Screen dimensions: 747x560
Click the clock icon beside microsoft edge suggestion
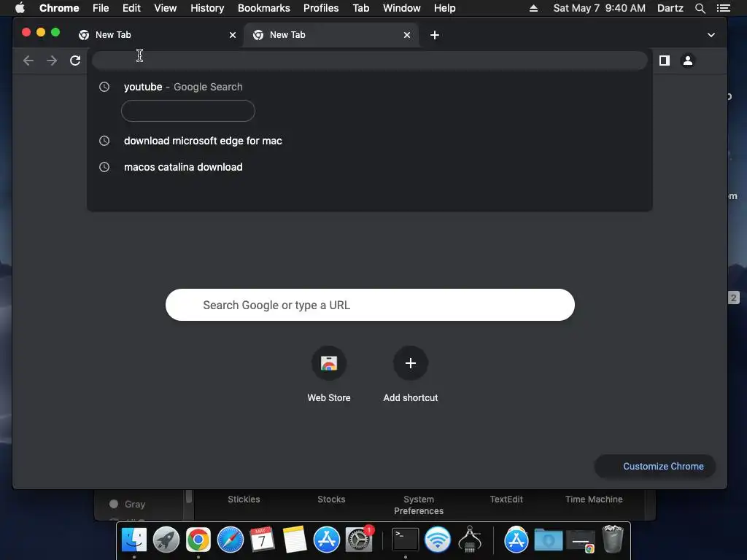(104, 141)
